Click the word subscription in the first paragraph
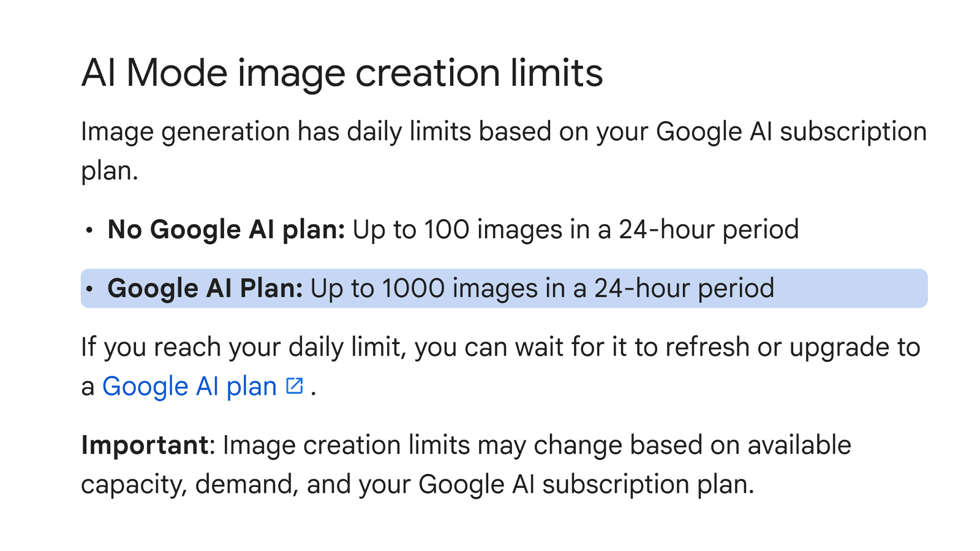 [x=853, y=132]
